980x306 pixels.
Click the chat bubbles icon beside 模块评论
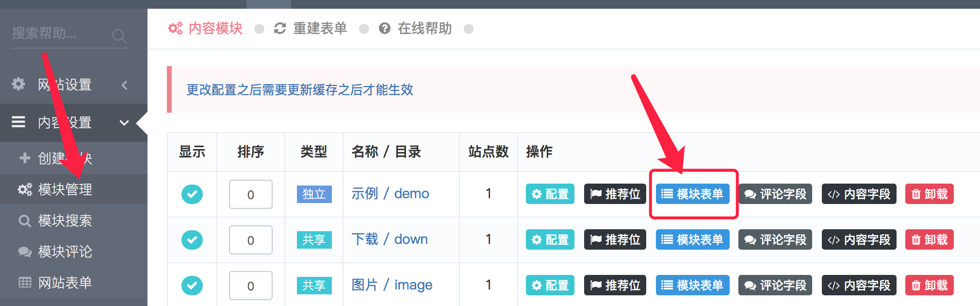25,252
